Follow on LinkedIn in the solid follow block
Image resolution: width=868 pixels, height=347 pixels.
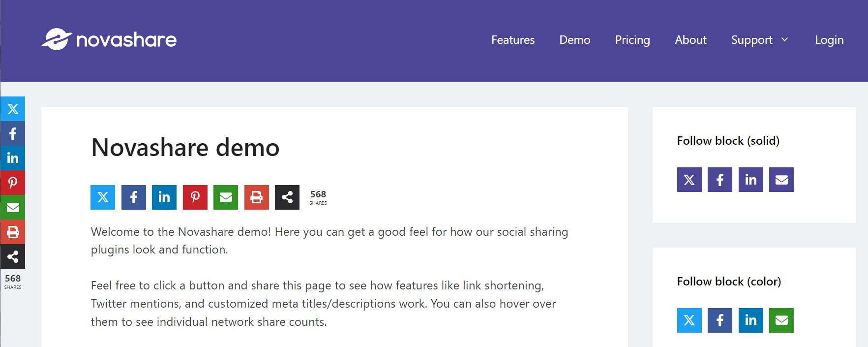(x=751, y=180)
